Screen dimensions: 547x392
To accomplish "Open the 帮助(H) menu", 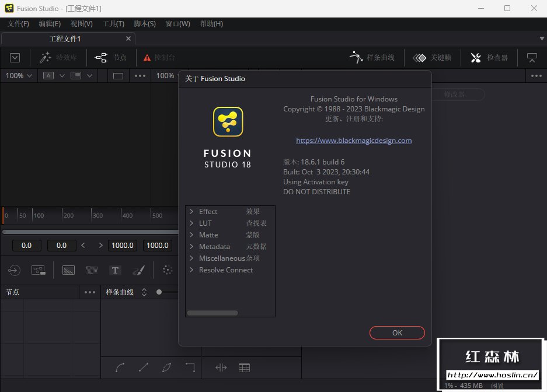I will 211,24.
